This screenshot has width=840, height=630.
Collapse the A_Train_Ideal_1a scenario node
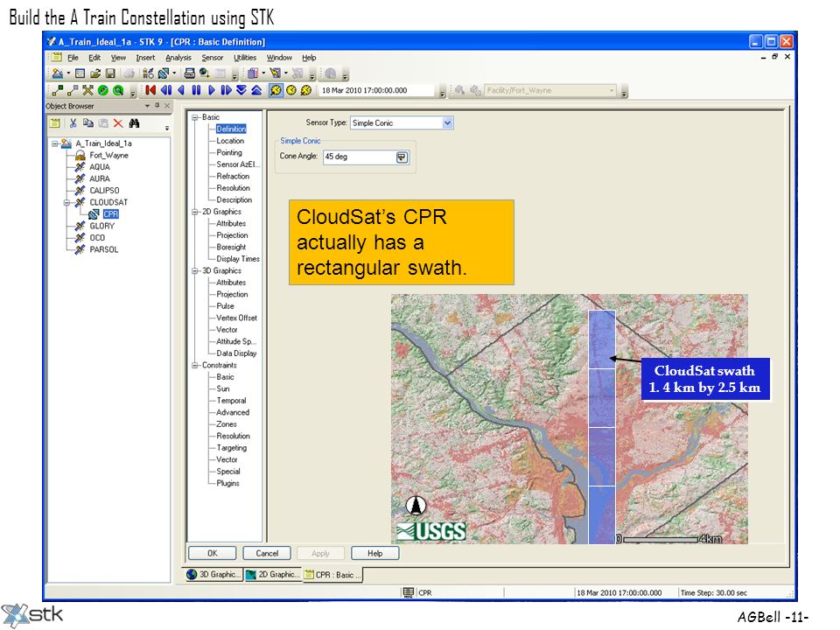pos(54,143)
